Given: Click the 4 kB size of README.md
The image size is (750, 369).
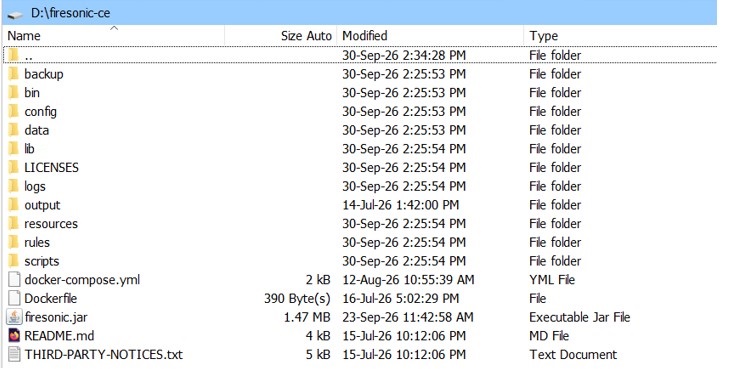Looking at the screenshot, I should [x=318, y=335].
